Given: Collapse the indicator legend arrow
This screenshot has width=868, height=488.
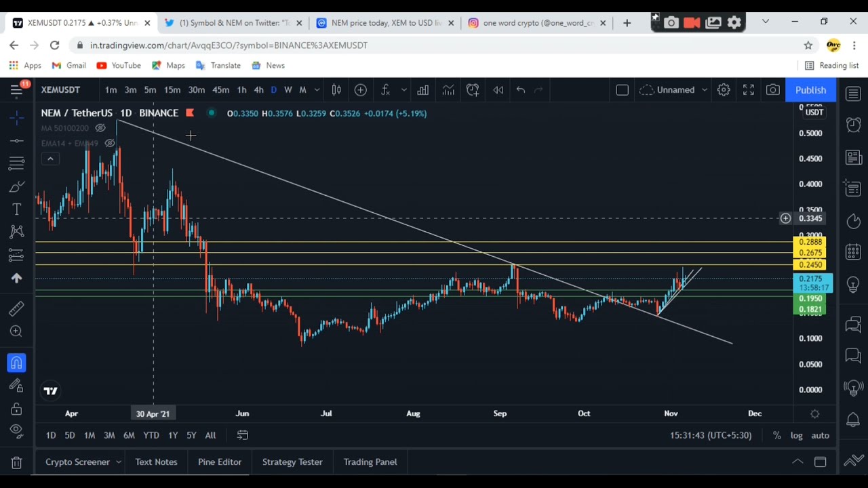Looking at the screenshot, I should tap(50, 159).
